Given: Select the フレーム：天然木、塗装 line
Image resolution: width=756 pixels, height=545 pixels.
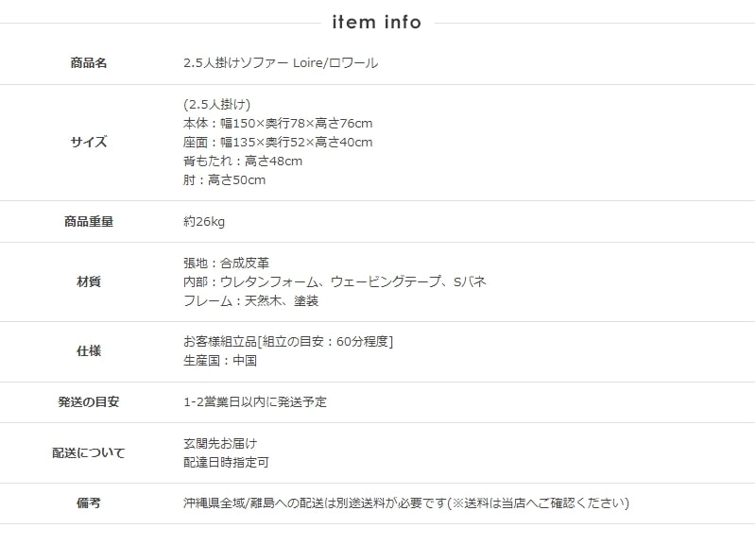Looking at the screenshot, I should coord(250,300).
